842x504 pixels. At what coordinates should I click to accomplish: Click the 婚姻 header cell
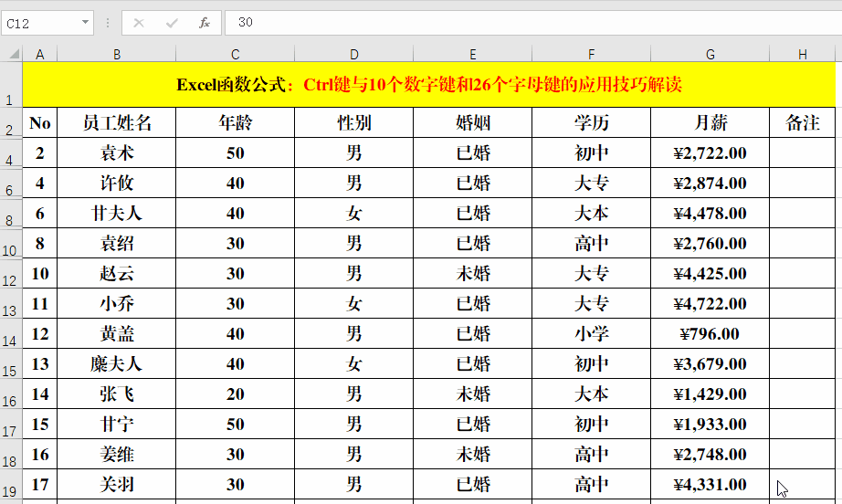(472, 122)
